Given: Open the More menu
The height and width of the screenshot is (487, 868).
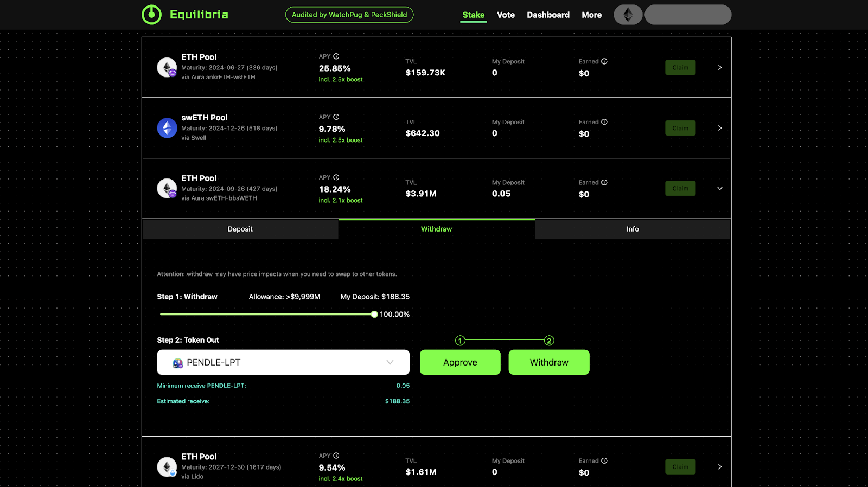Looking at the screenshot, I should point(591,15).
